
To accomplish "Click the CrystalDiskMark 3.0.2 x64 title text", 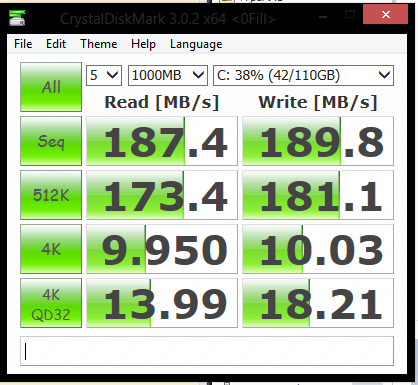I will pos(168,19).
